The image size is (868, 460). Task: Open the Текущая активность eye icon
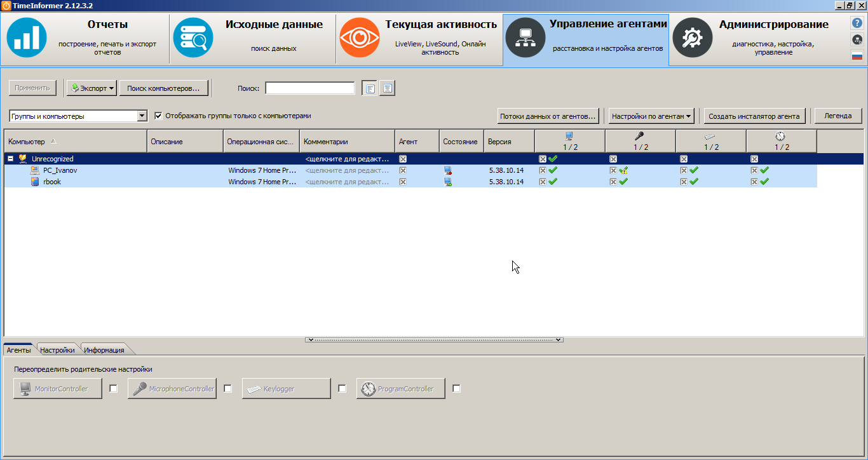point(360,37)
